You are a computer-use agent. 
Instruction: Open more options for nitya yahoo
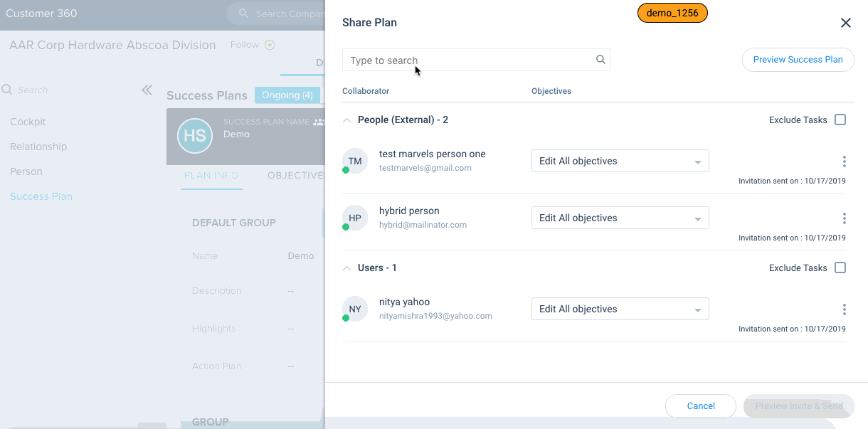click(844, 309)
